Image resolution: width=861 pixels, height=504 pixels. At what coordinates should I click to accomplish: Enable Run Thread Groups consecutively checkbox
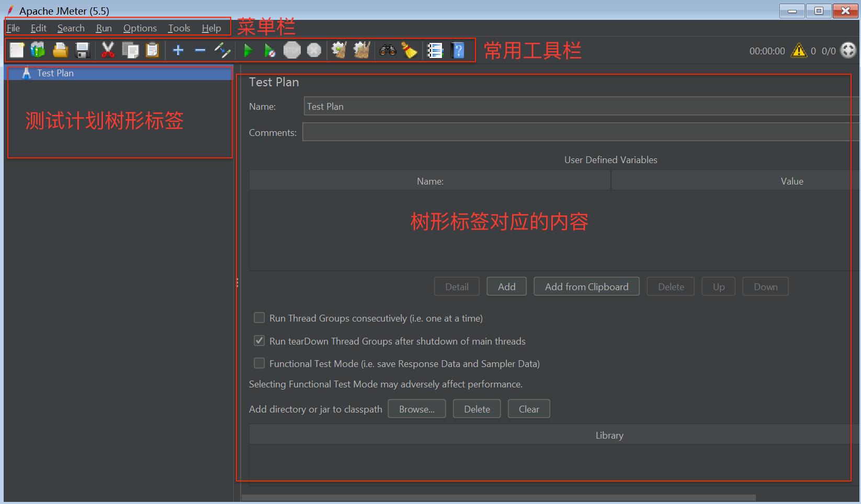[259, 318]
